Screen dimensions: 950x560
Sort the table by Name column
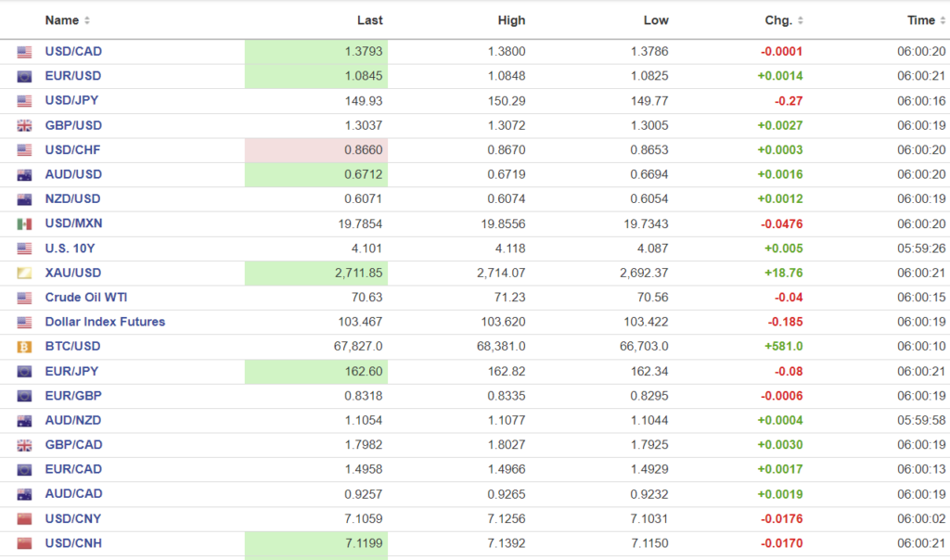tap(67, 20)
